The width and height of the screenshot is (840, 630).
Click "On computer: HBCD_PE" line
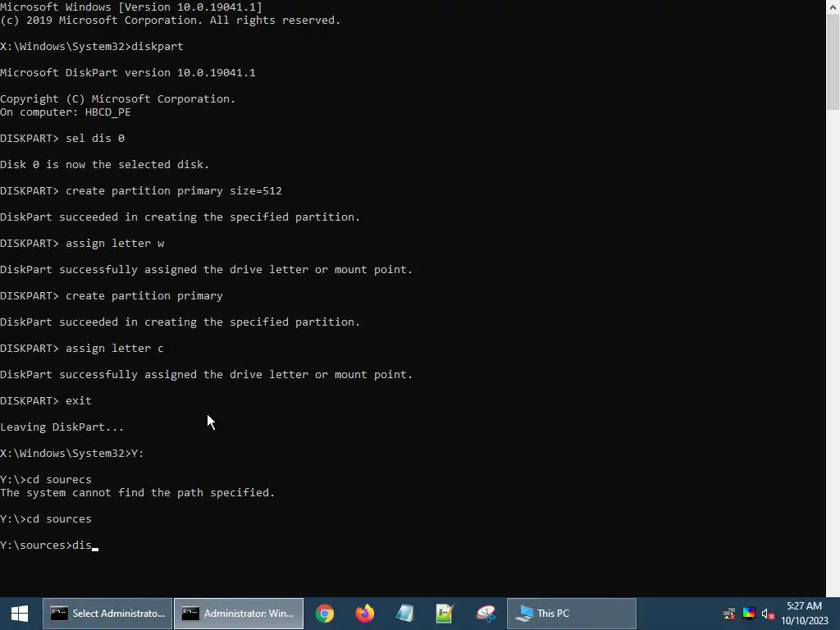66,112
